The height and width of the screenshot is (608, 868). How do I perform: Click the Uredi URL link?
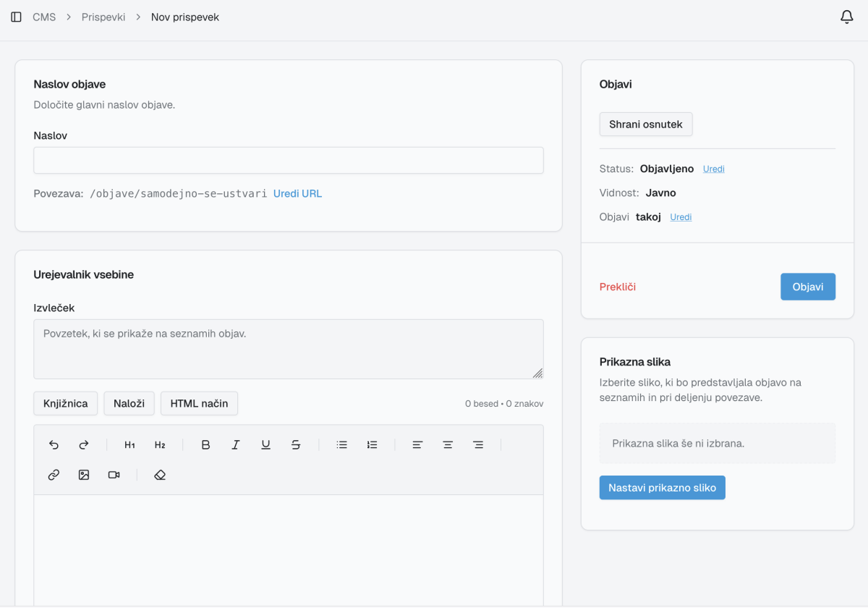click(x=297, y=194)
